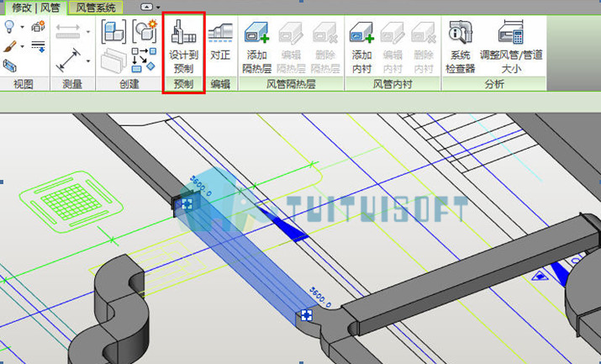Click the green ceiling air terminal grille
The width and height of the screenshot is (601, 364).
click(x=71, y=202)
